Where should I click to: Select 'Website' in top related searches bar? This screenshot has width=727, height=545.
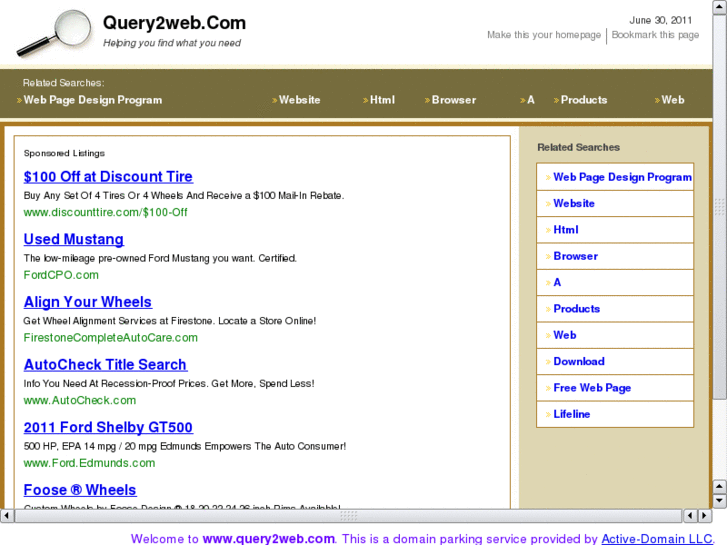[x=300, y=100]
